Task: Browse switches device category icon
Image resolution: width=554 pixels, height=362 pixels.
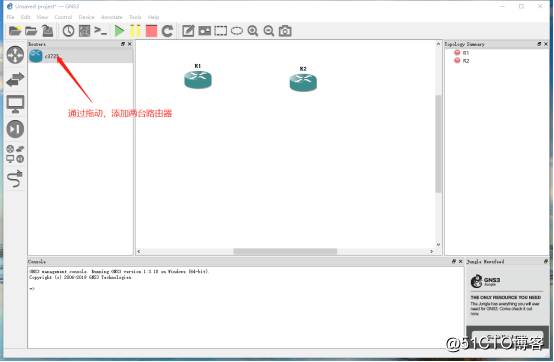Action: coord(15,79)
